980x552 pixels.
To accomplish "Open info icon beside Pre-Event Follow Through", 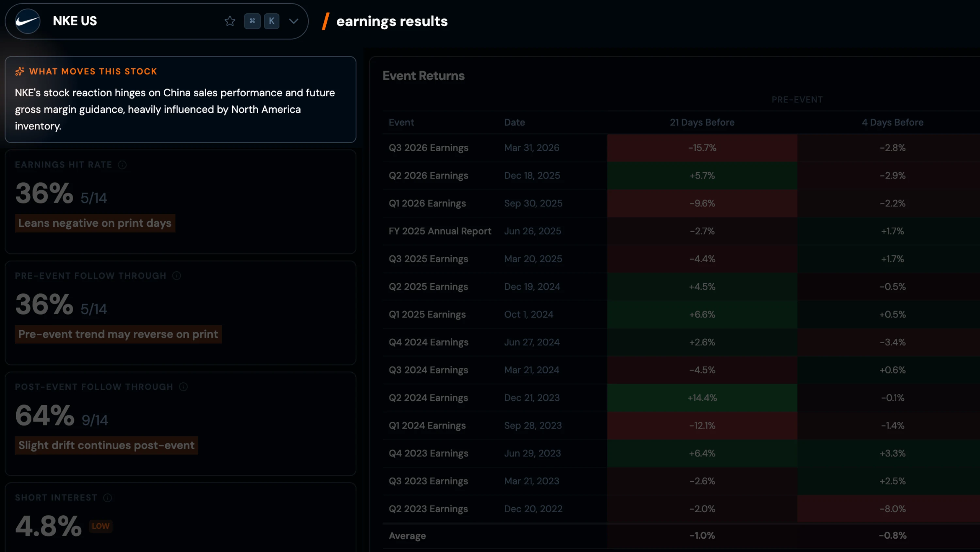I will click(x=176, y=276).
